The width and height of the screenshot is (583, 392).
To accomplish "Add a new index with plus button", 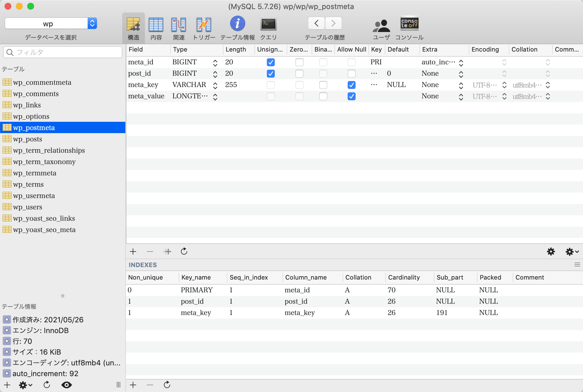I will pos(133,385).
